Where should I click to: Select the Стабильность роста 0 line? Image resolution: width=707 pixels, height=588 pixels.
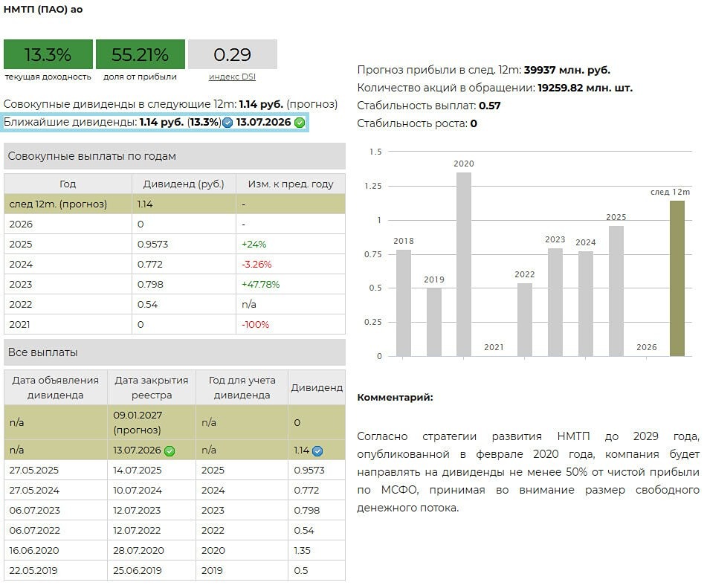[417, 123]
